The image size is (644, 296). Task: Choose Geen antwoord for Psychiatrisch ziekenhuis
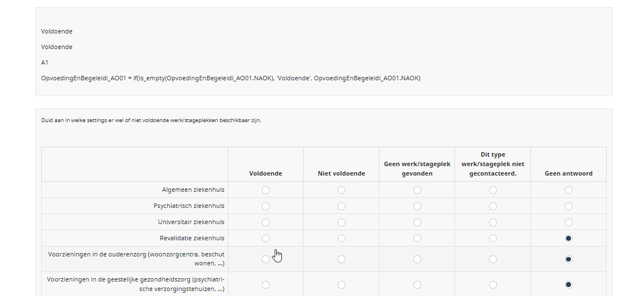[x=568, y=206]
